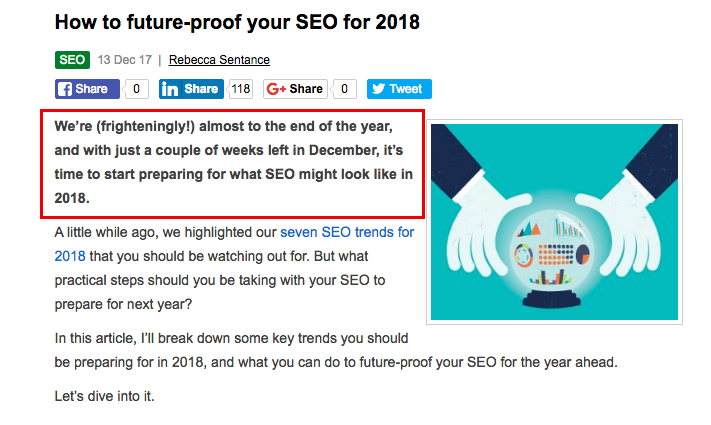Click the "Let's dive into it." sentence
Viewport: 711px width, 425px height.
tap(104, 397)
